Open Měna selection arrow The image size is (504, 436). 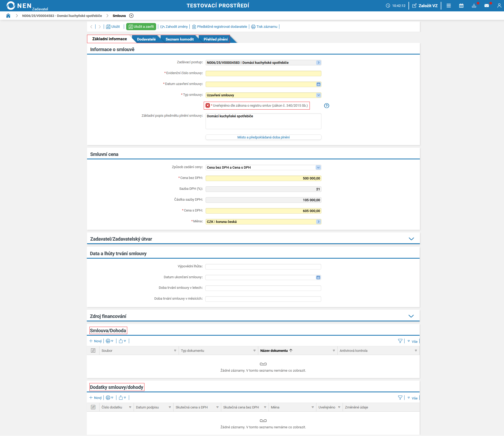pos(319,222)
